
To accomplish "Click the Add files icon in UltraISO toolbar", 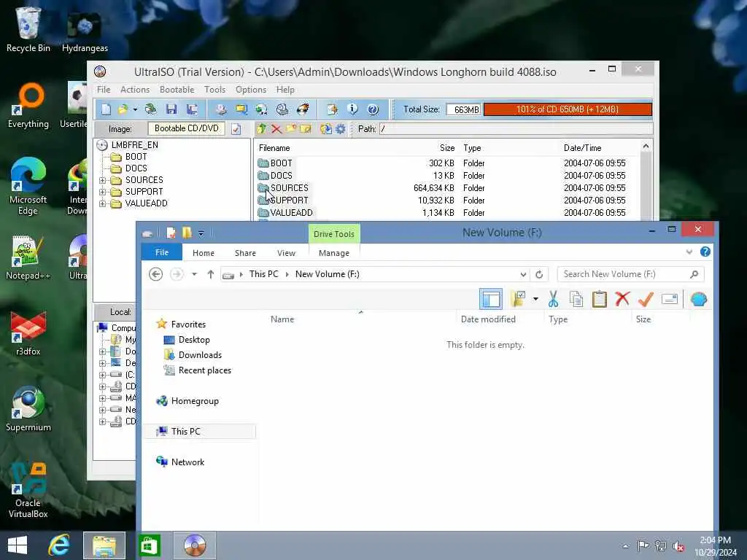I will (x=332, y=109).
